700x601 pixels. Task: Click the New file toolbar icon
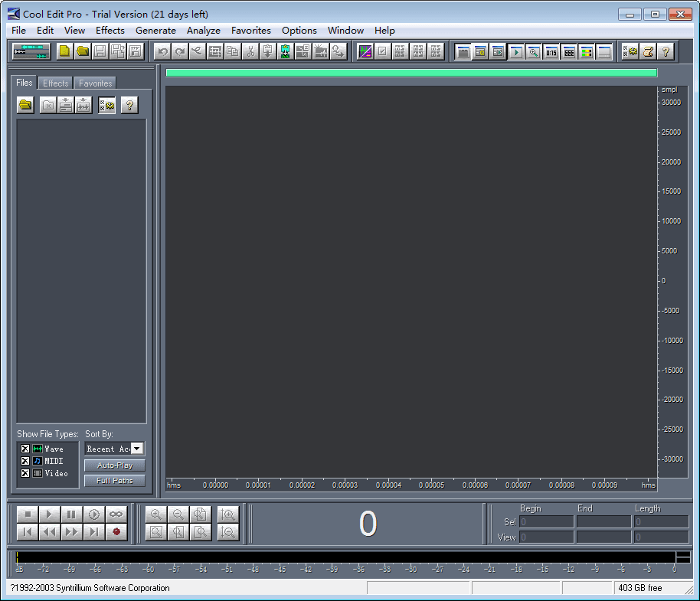click(65, 51)
